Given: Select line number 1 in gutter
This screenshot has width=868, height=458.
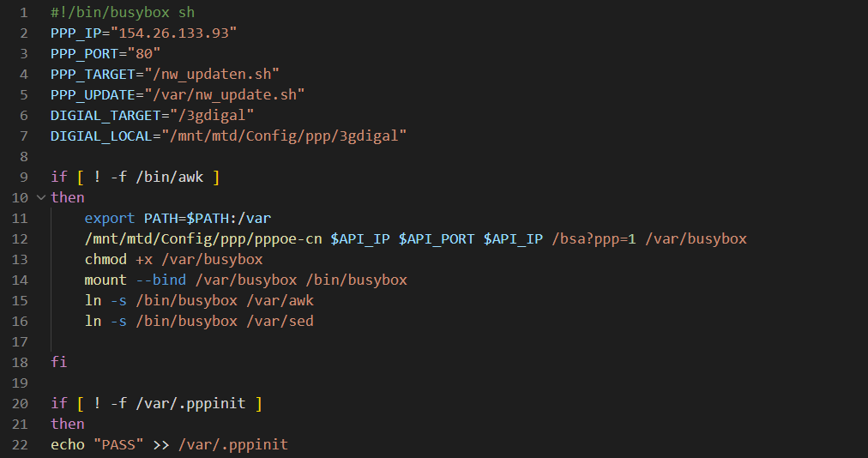Looking at the screenshot, I should pyautogui.click(x=24, y=12).
